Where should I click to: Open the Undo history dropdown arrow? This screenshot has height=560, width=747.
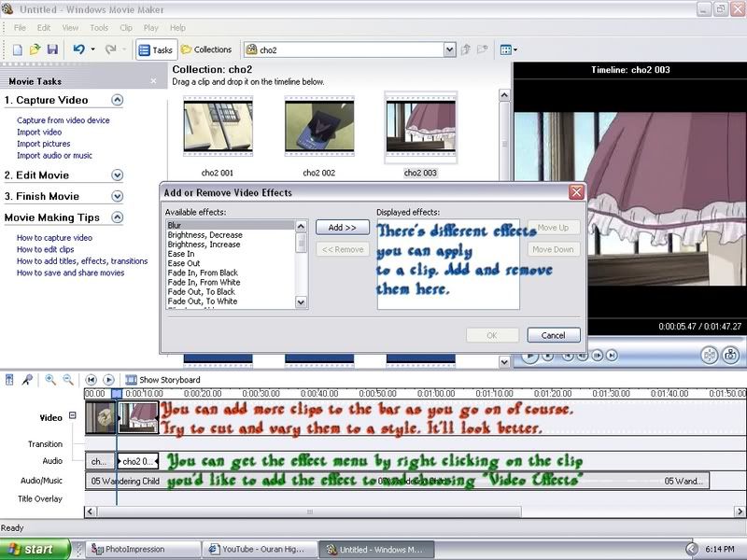point(92,49)
